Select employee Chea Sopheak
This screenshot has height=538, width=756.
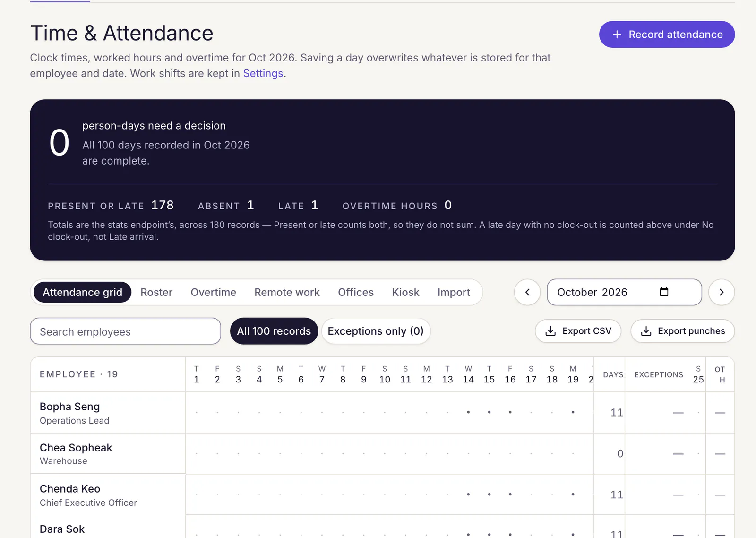point(76,448)
